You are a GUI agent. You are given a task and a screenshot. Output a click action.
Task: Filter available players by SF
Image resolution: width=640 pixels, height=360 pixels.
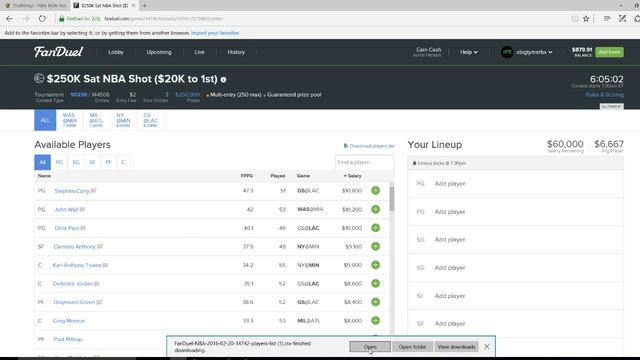coord(92,162)
